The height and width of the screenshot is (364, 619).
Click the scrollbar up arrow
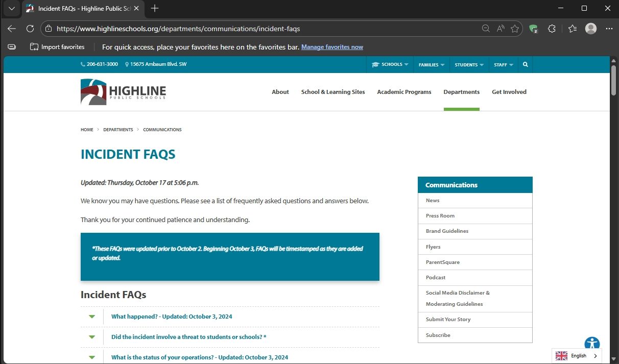pos(614,60)
